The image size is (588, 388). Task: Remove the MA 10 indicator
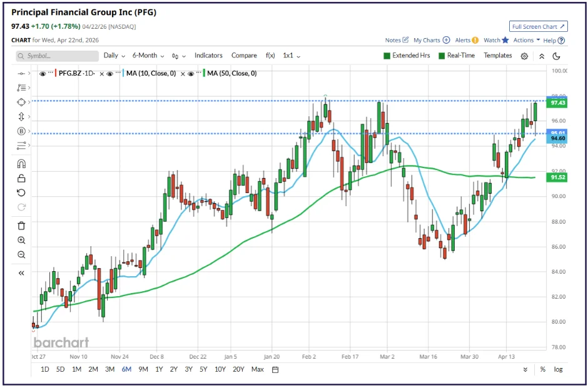183,74
